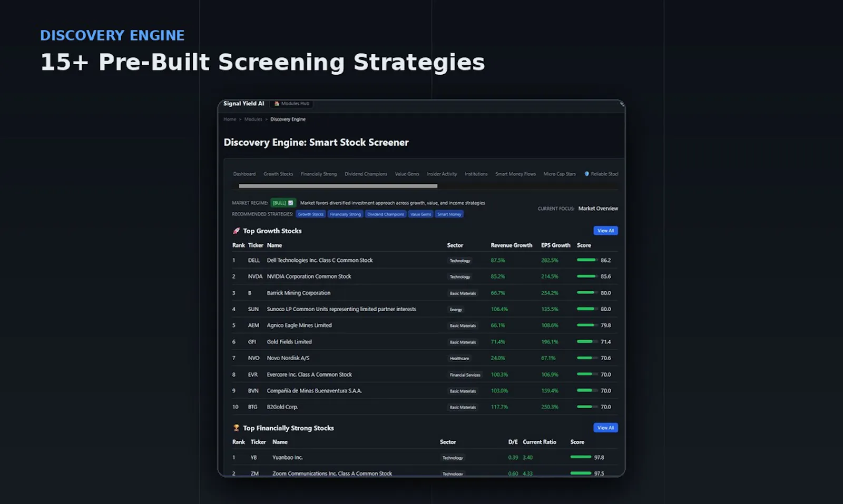Click the Current Ratio column header
The width and height of the screenshot is (843, 504).
click(x=539, y=442)
